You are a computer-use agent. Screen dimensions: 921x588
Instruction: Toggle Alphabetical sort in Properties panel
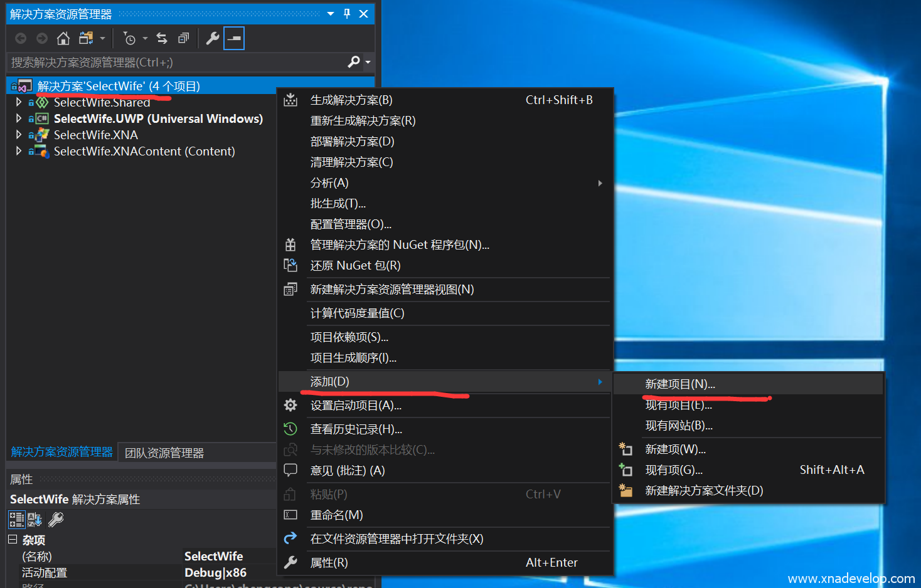tap(35, 519)
